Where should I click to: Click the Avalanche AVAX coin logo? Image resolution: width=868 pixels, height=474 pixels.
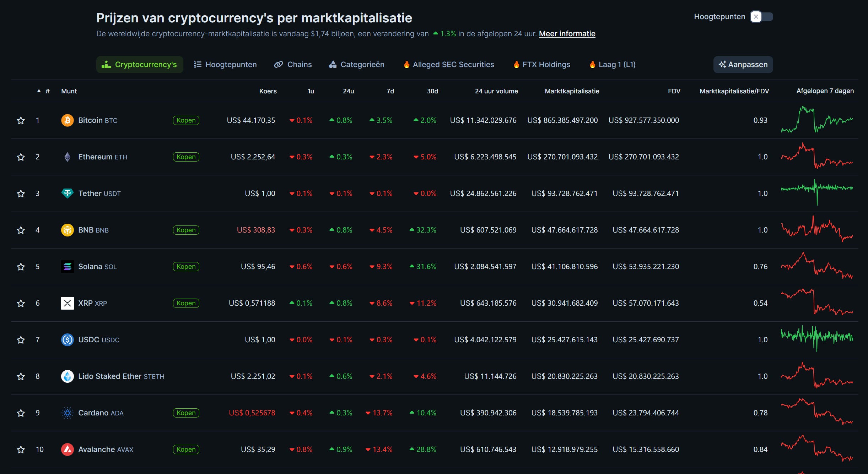pyautogui.click(x=68, y=449)
